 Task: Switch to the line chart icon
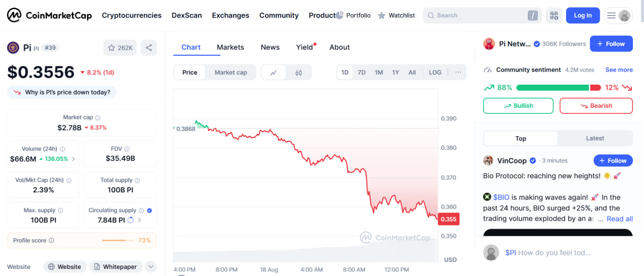click(x=274, y=73)
